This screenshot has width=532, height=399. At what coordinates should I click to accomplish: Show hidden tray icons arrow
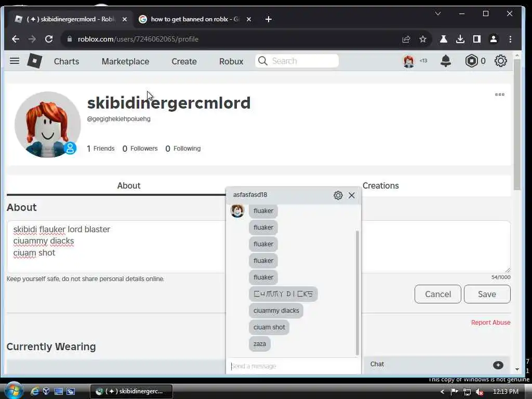click(442, 392)
